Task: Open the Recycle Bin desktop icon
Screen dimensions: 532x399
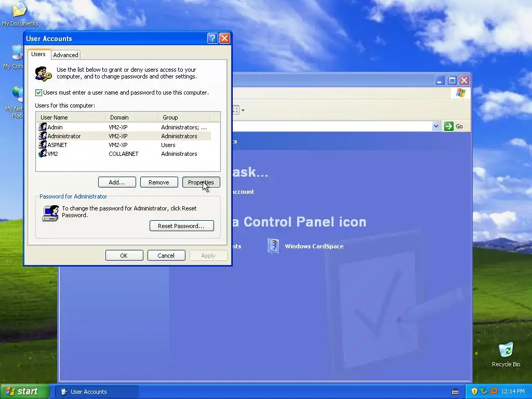Action: (506, 350)
